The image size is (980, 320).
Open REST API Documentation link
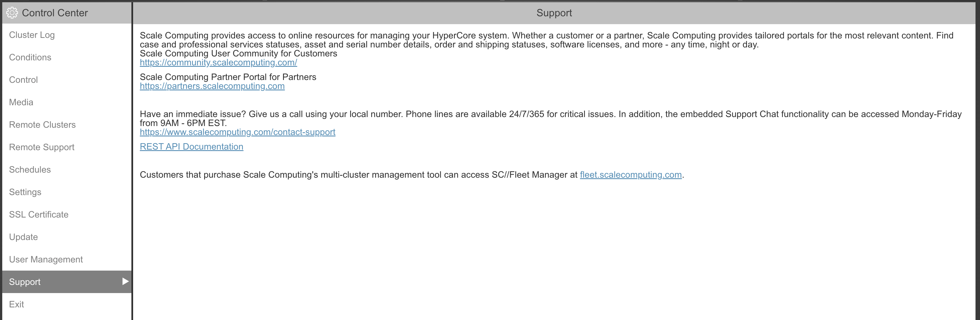191,147
